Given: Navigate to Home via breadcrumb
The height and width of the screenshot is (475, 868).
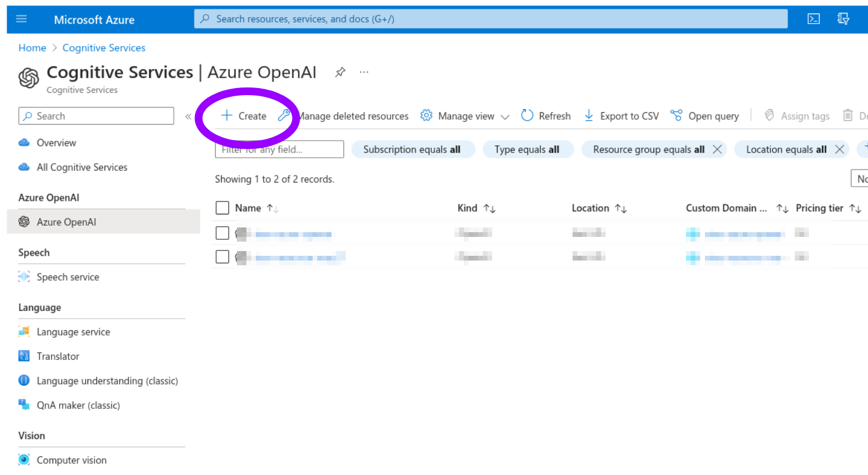Looking at the screenshot, I should [x=32, y=48].
